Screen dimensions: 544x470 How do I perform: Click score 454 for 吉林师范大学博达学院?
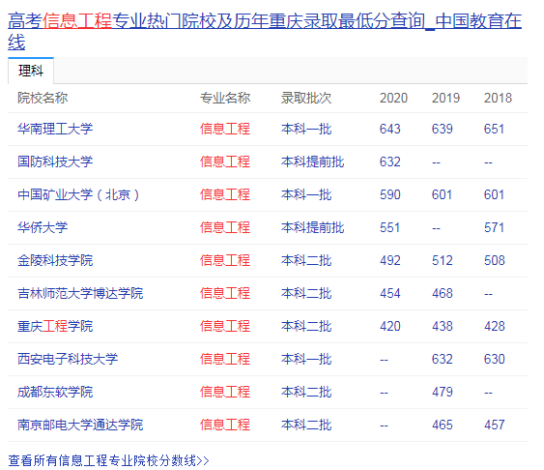[x=390, y=293]
